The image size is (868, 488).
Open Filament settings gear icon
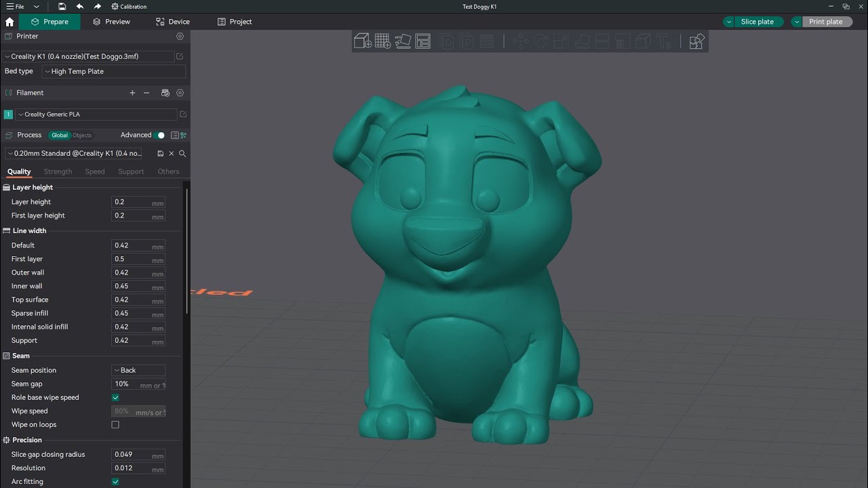point(180,93)
